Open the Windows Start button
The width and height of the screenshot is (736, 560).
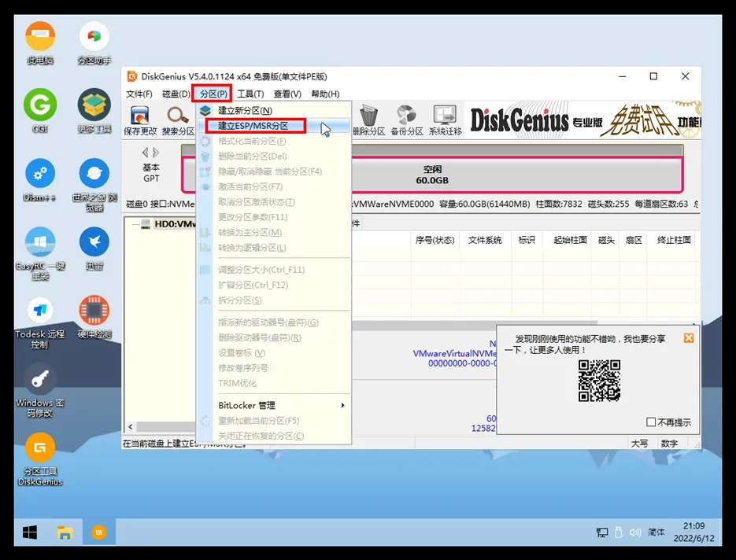(x=30, y=532)
